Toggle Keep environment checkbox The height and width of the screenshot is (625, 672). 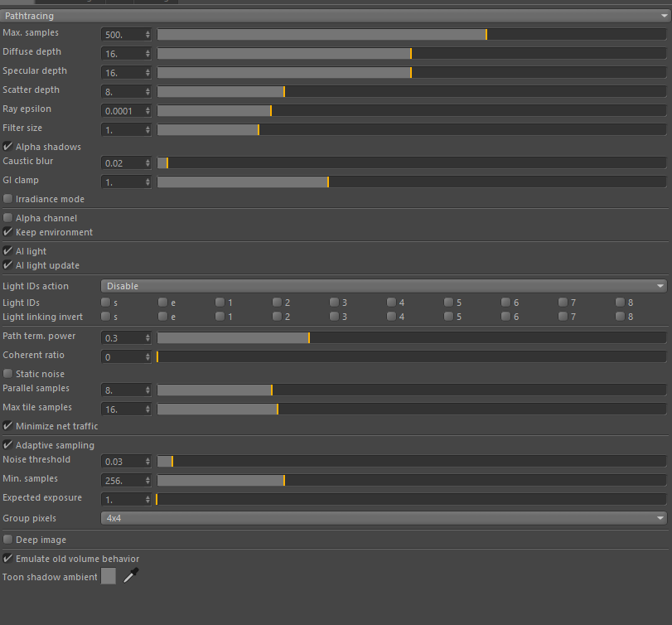pos(7,232)
